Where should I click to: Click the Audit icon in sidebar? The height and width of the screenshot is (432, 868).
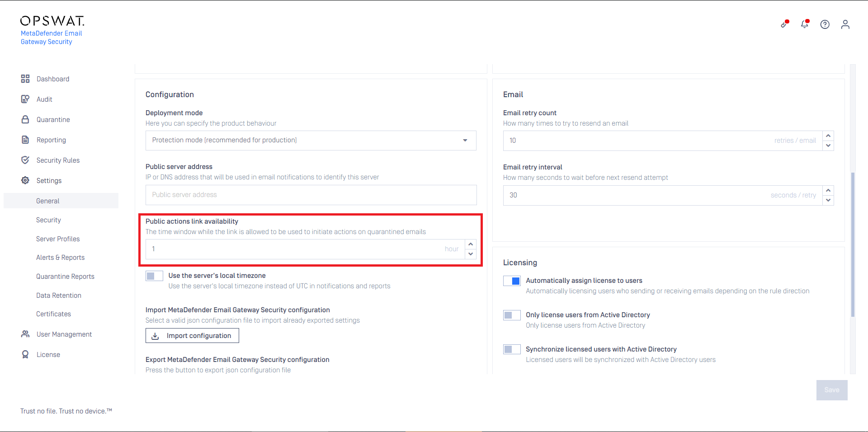click(25, 99)
